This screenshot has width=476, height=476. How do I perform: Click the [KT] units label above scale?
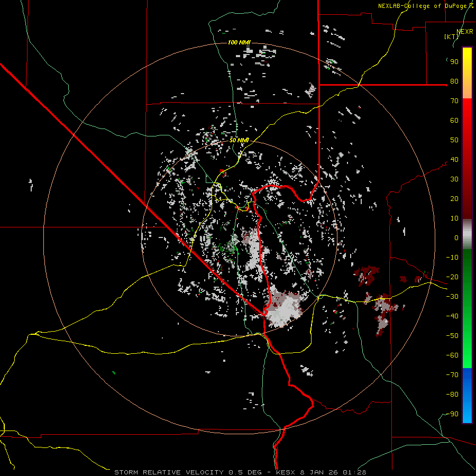click(452, 36)
